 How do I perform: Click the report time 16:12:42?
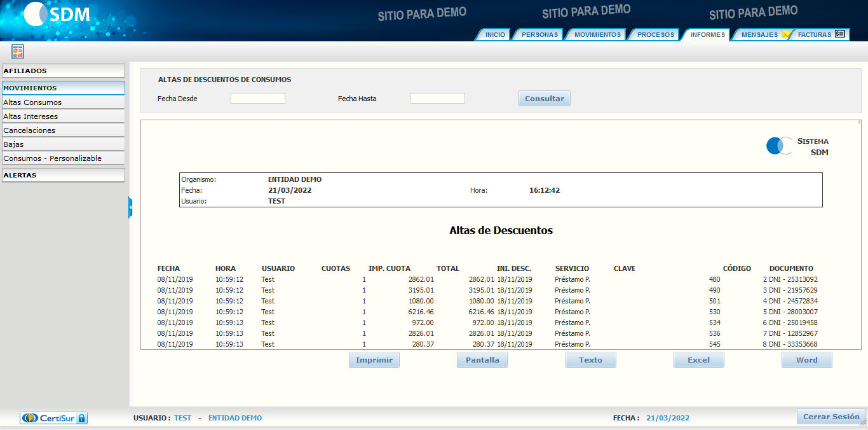tap(545, 190)
